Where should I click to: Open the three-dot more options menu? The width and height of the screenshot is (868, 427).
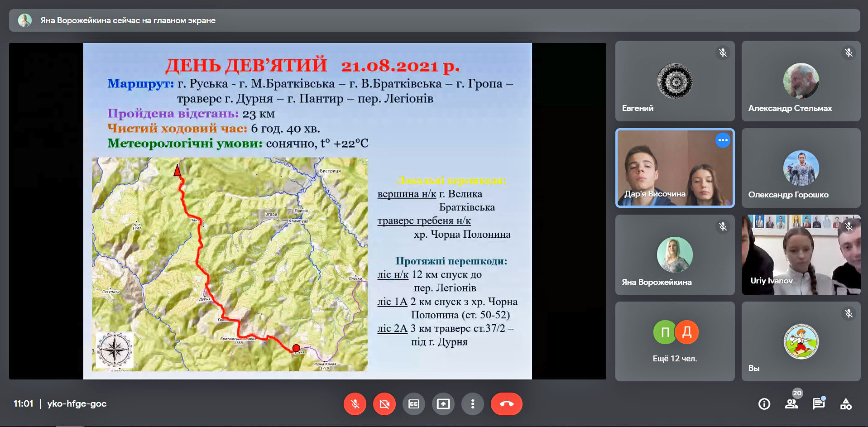coord(473,404)
